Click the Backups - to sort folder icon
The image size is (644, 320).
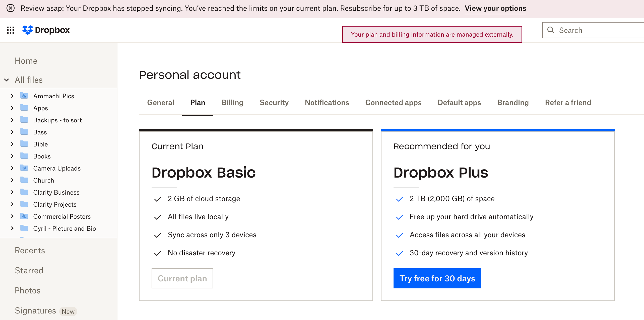pos(24,120)
